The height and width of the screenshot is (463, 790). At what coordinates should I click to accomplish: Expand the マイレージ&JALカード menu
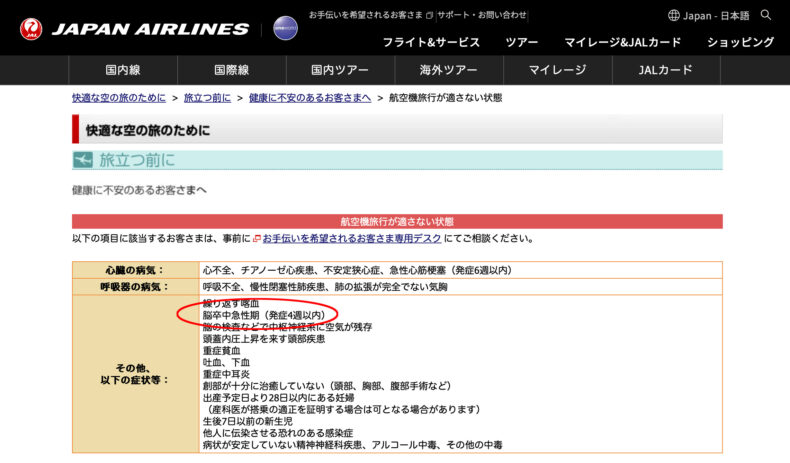[622, 42]
